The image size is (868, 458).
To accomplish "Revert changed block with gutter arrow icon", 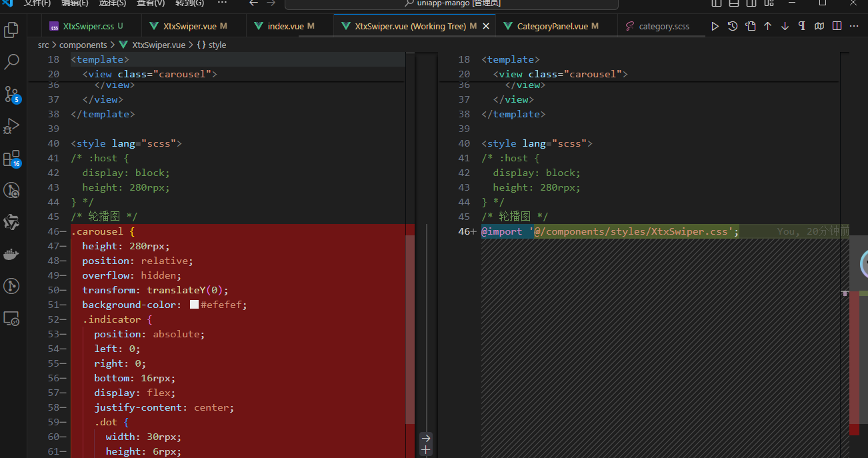I will [x=426, y=438].
